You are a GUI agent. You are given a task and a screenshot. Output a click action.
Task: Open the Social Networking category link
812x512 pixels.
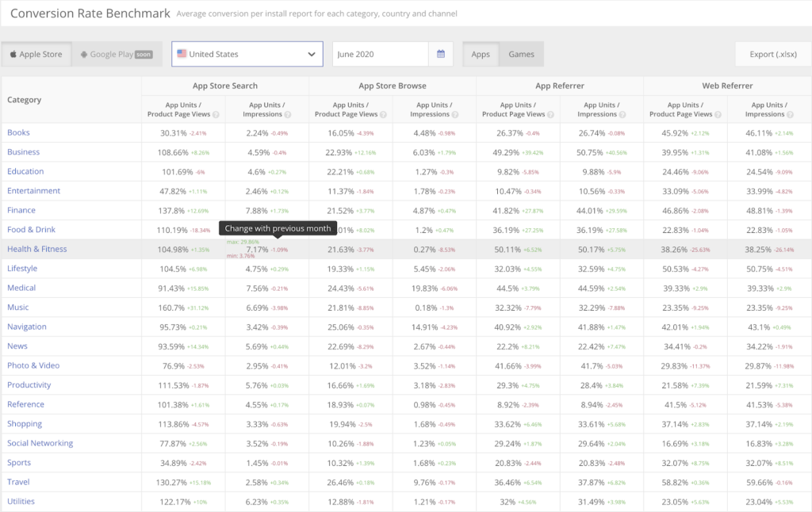click(x=40, y=443)
